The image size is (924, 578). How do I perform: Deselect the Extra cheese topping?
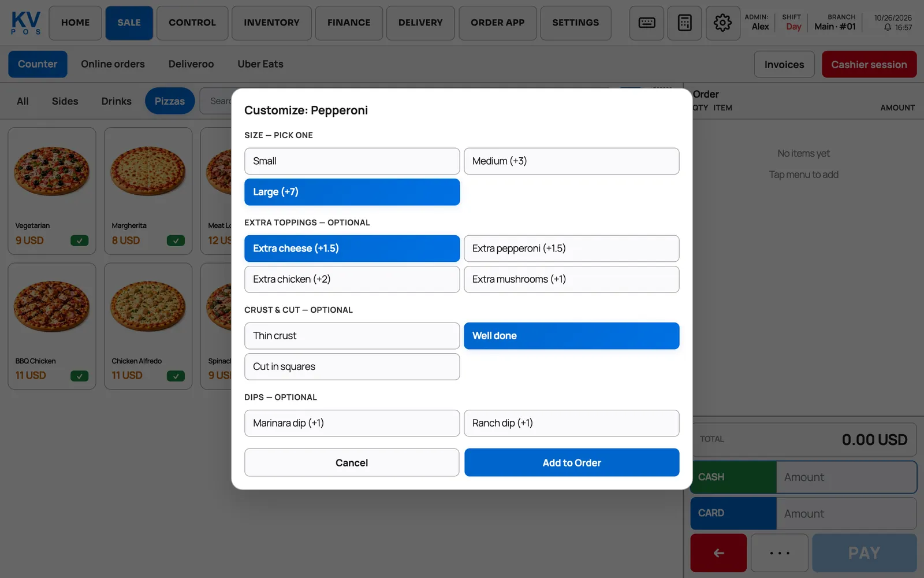tap(352, 249)
